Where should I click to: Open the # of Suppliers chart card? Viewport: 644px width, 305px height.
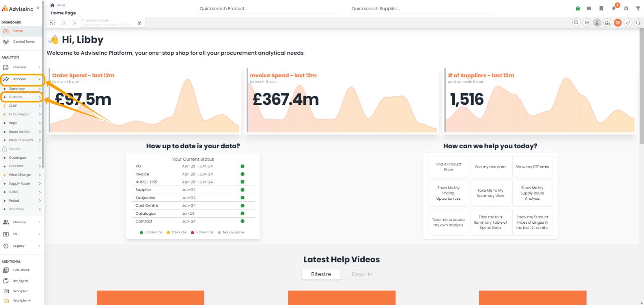coord(540,100)
